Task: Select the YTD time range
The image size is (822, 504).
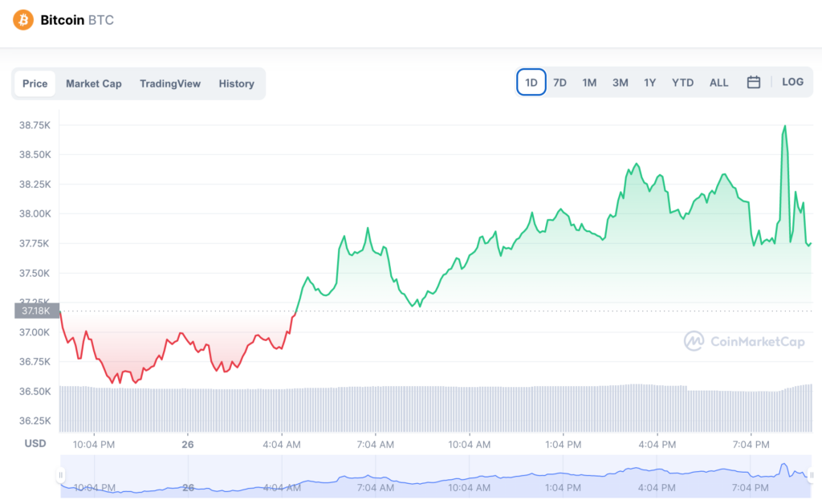Action: tap(682, 82)
